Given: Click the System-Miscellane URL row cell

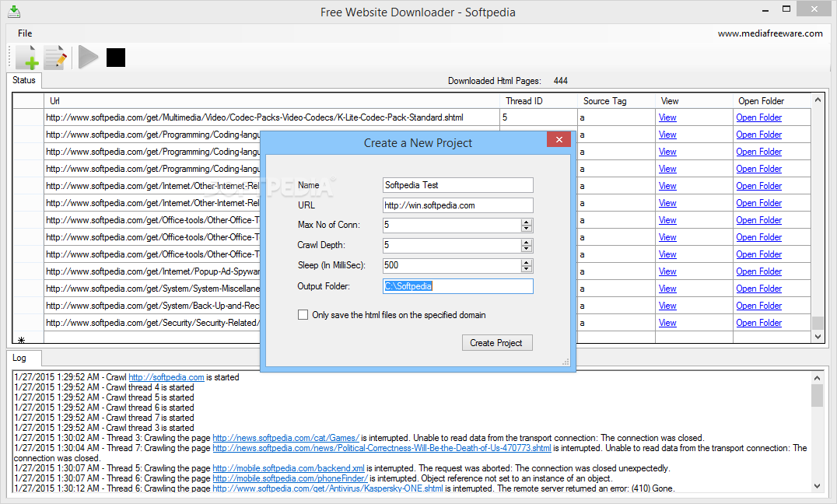Looking at the screenshot, I should 152,289.
